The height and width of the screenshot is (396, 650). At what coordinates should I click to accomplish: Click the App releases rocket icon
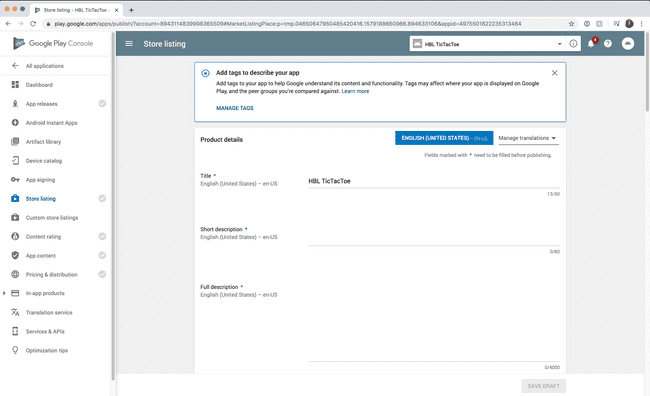tap(15, 104)
